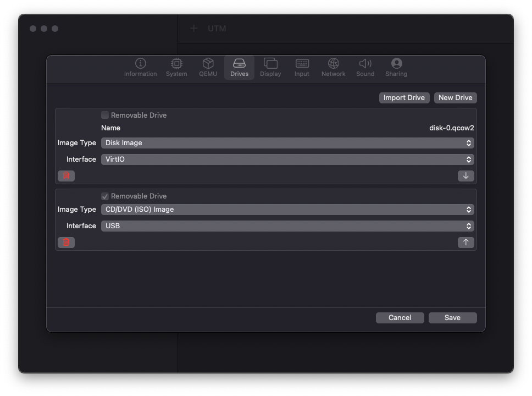Switch to the System tab
Image resolution: width=532 pixels, height=396 pixels.
[x=176, y=67]
